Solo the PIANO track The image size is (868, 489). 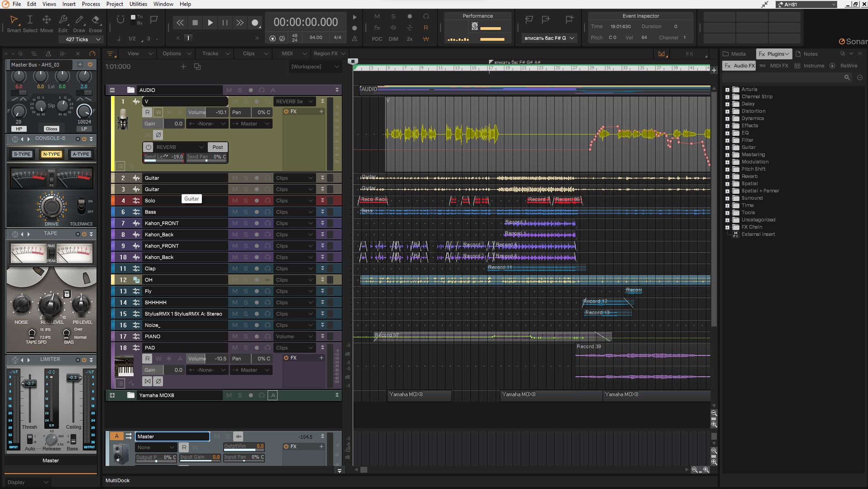coord(246,336)
